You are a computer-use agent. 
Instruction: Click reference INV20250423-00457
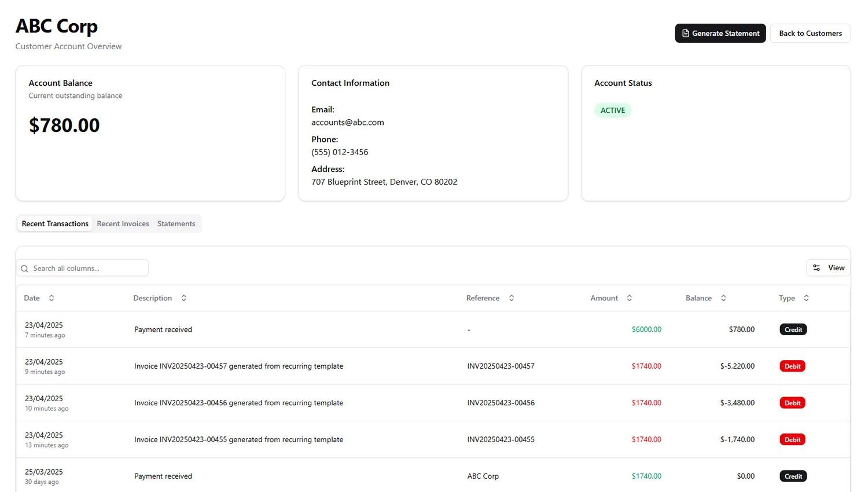pos(501,366)
